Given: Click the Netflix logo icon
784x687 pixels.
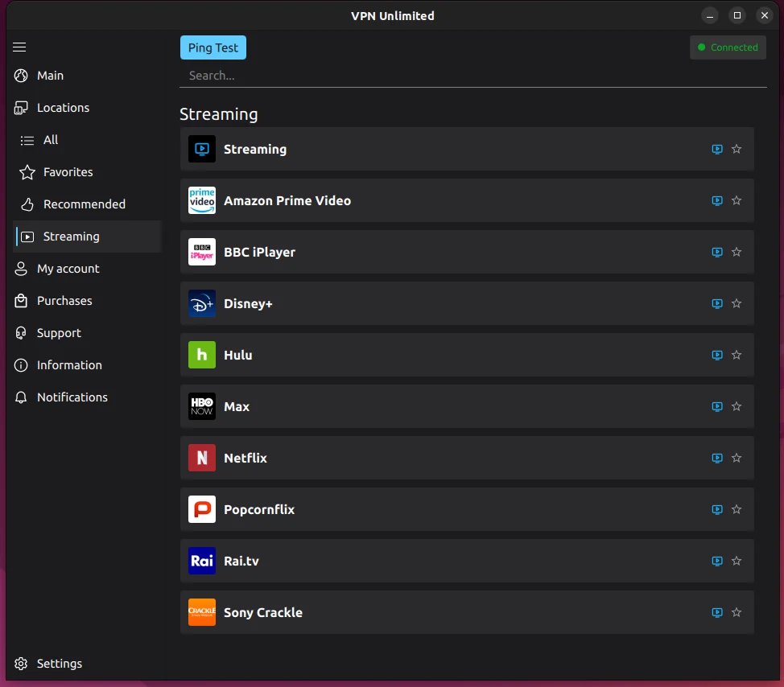Looking at the screenshot, I should click(x=202, y=458).
